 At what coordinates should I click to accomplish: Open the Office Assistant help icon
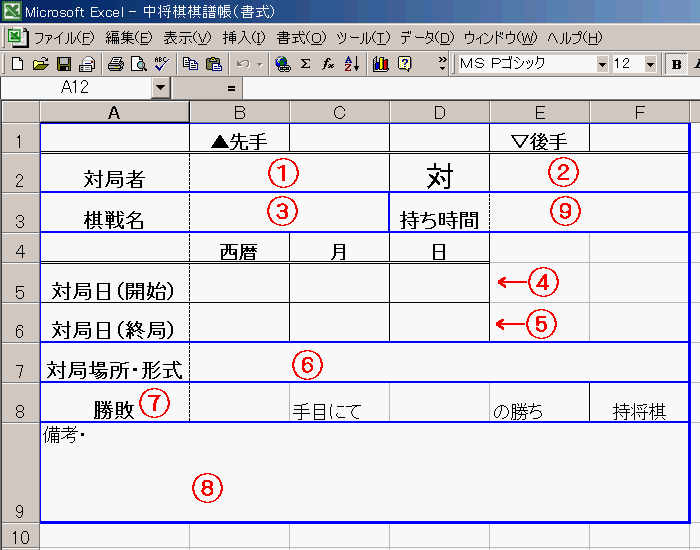[x=404, y=64]
